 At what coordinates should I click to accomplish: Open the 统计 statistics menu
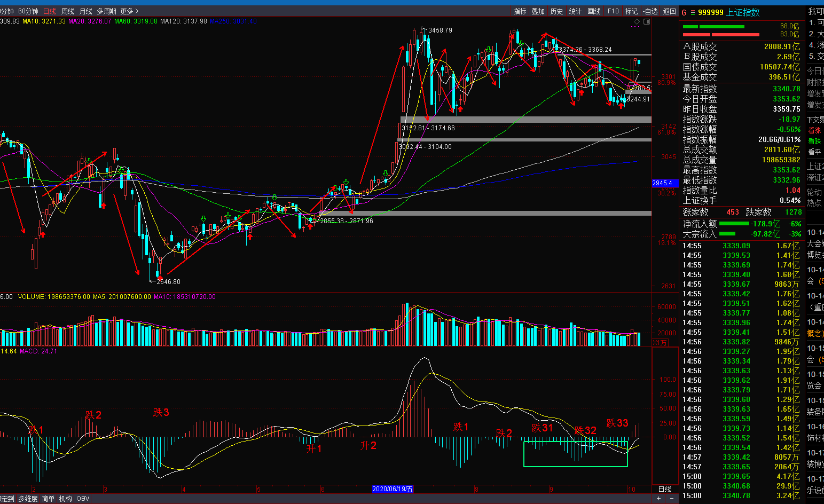575,11
